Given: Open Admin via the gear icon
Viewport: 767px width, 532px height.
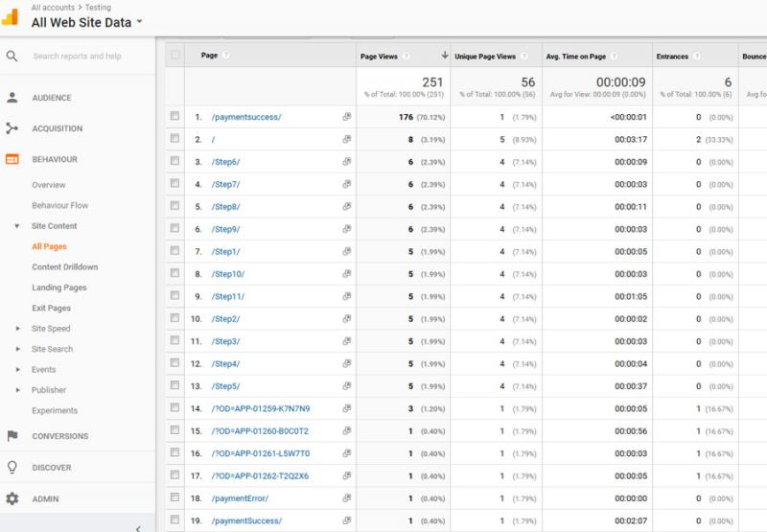Looking at the screenshot, I should point(12,498).
